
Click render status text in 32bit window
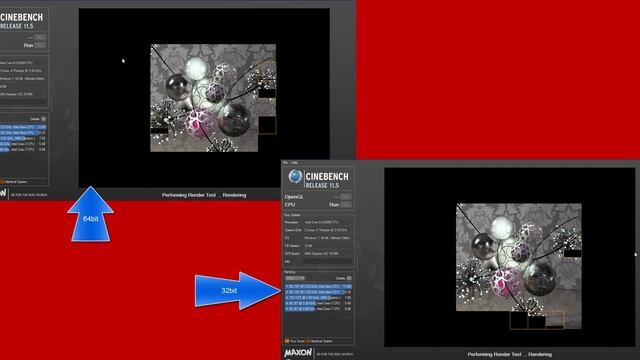tap(510, 354)
